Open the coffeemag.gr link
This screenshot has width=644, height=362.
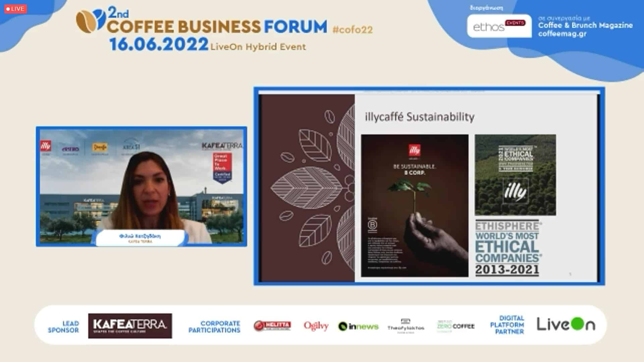tap(562, 34)
